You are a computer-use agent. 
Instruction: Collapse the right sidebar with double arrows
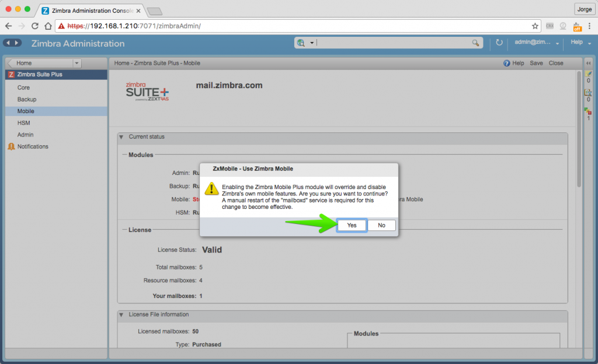pos(588,63)
